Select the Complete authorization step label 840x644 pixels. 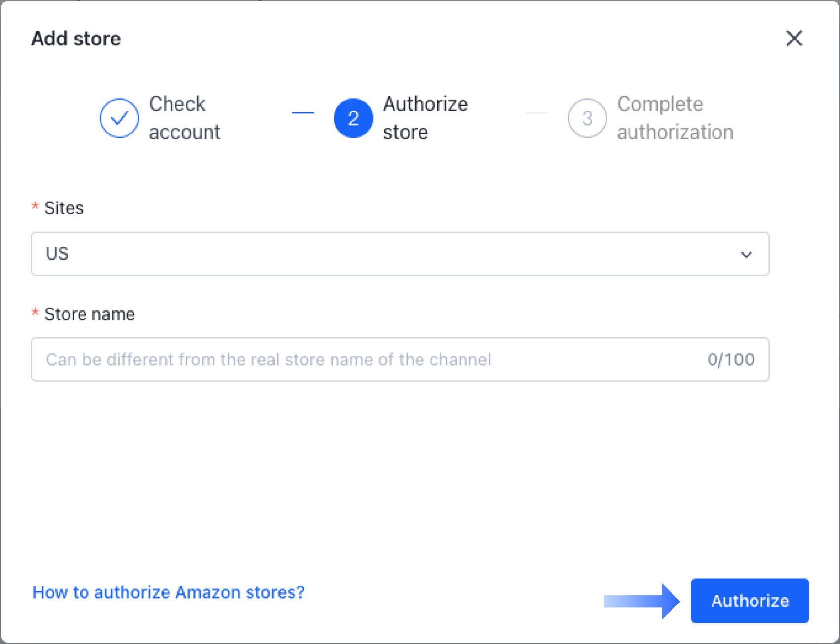[674, 118]
